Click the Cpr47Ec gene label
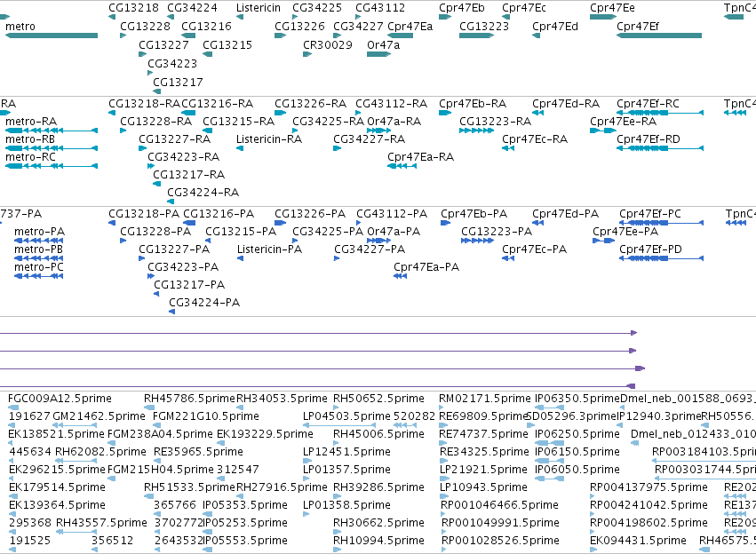Viewport: 756px width, 554px height. click(x=524, y=8)
